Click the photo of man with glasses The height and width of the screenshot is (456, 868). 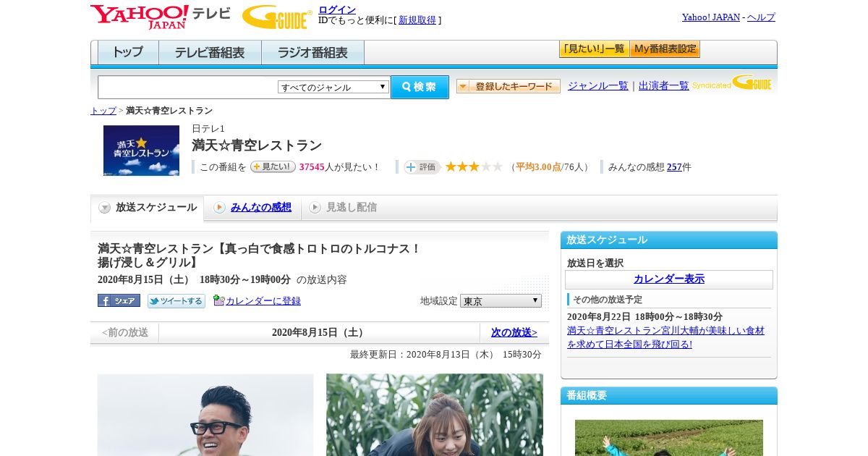coord(205,415)
